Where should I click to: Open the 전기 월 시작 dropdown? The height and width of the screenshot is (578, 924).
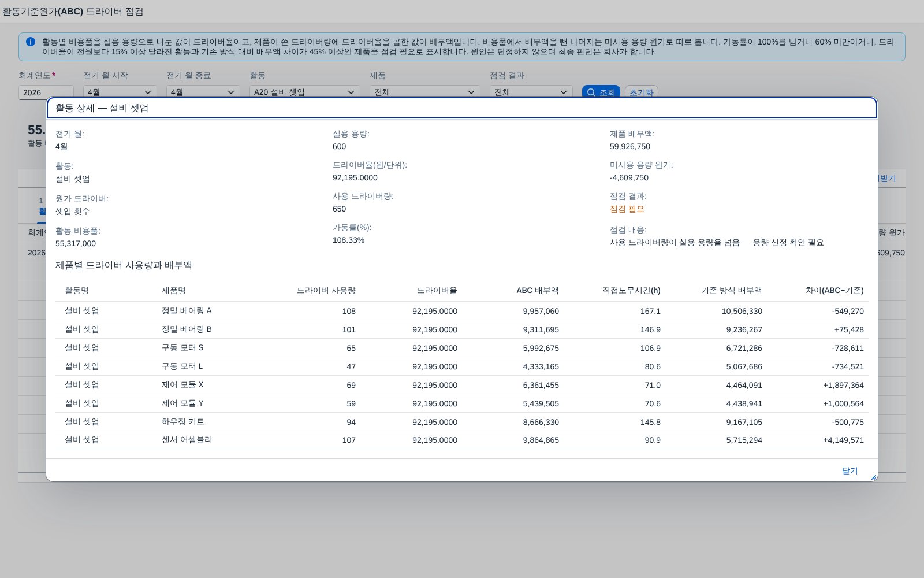click(x=120, y=92)
